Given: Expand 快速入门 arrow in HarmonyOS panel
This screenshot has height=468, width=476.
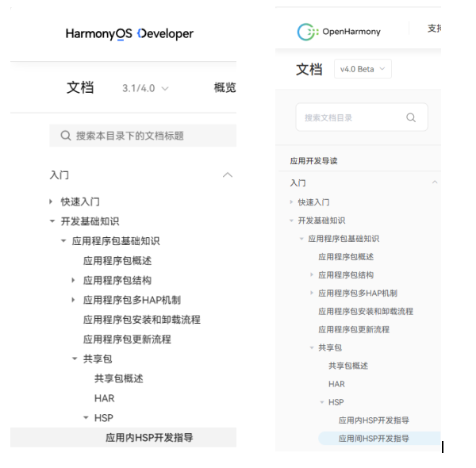Looking at the screenshot, I should pos(51,201).
